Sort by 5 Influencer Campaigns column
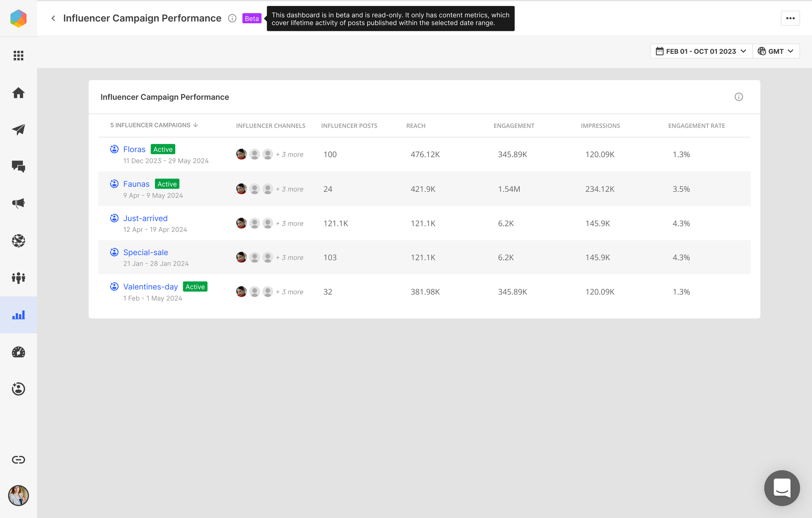The height and width of the screenshot is (518, 812). coord(154,125)
